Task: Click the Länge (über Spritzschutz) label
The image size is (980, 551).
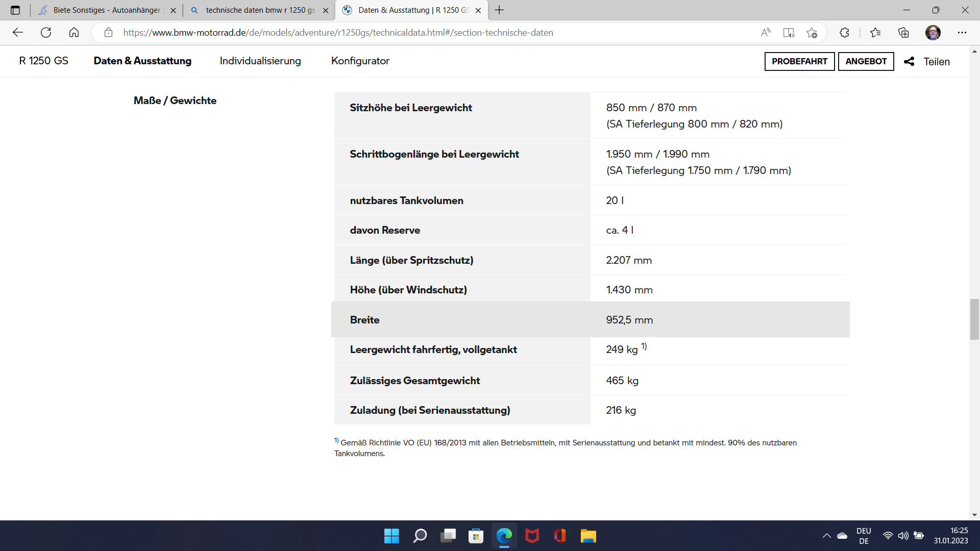Action: click(x=411, y=260)
